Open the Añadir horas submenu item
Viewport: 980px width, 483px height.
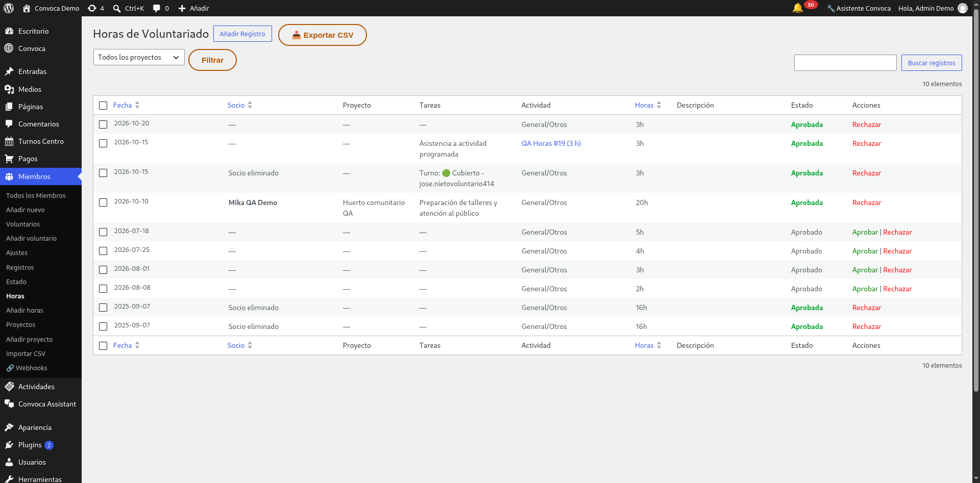(x=24, y=310)
